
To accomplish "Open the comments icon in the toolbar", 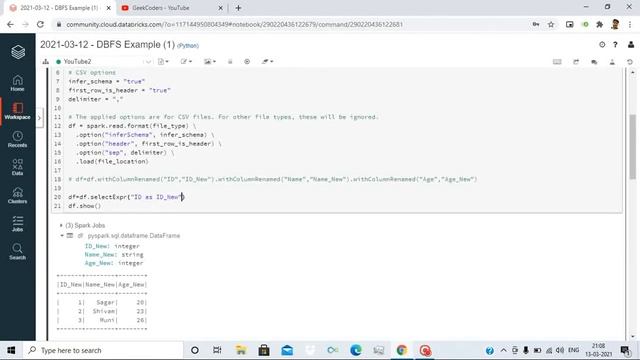I will point(594,62).
